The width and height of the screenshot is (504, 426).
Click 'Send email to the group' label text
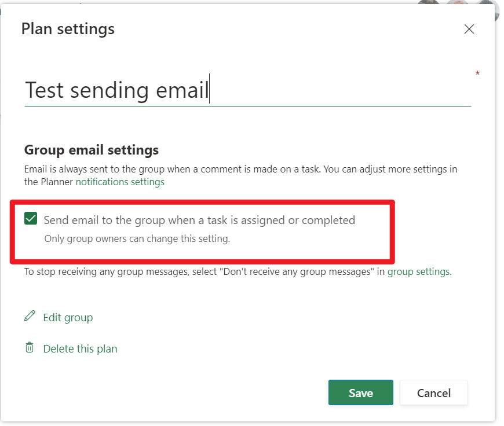tap(199, 221)
